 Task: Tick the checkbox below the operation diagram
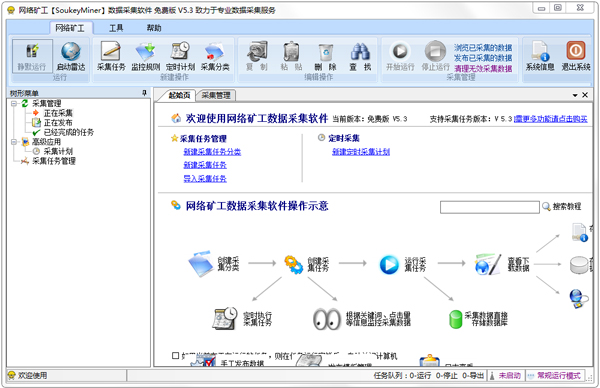175,355
